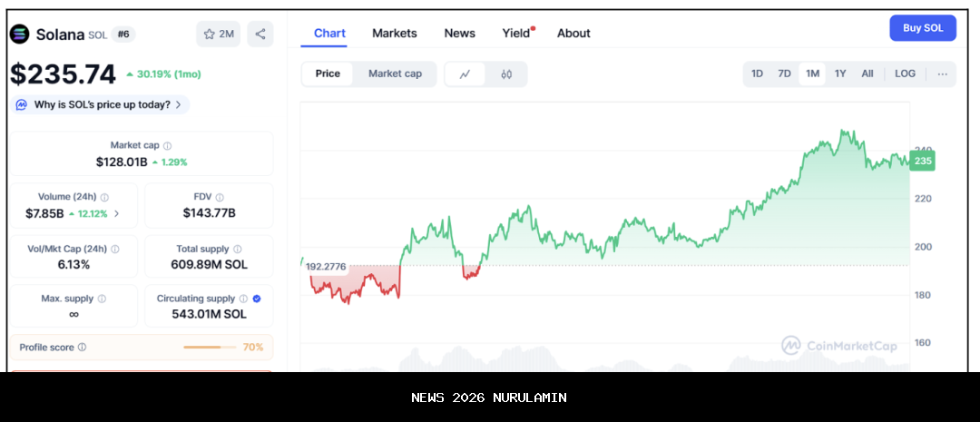980x422 pixels.
Task: Toggle LOG scale on chart
Action: [905, 74]
